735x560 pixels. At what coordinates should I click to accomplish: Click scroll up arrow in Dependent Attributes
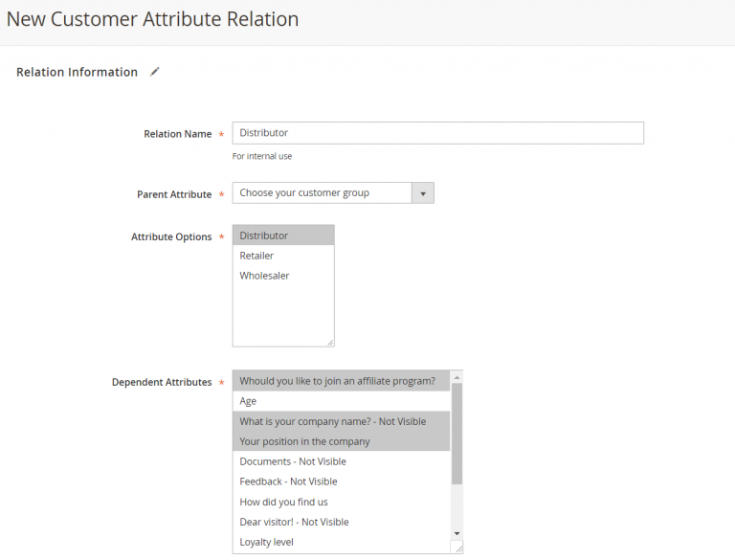[x=457, y=377]
